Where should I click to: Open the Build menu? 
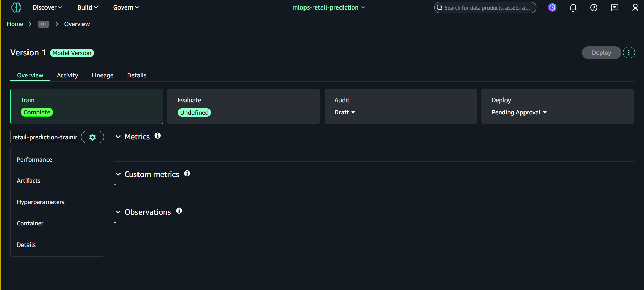88,7
